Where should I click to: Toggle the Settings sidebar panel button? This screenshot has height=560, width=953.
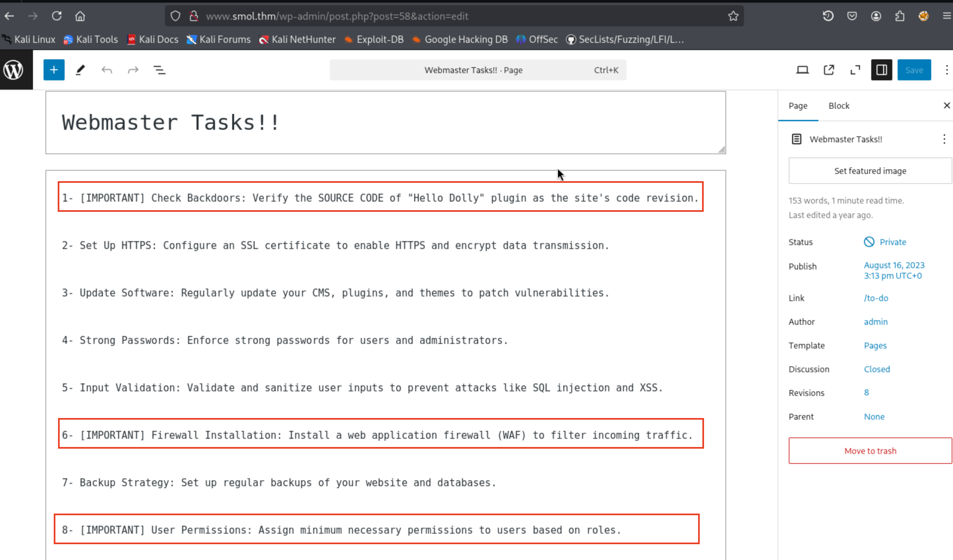[x=881, y=70]
